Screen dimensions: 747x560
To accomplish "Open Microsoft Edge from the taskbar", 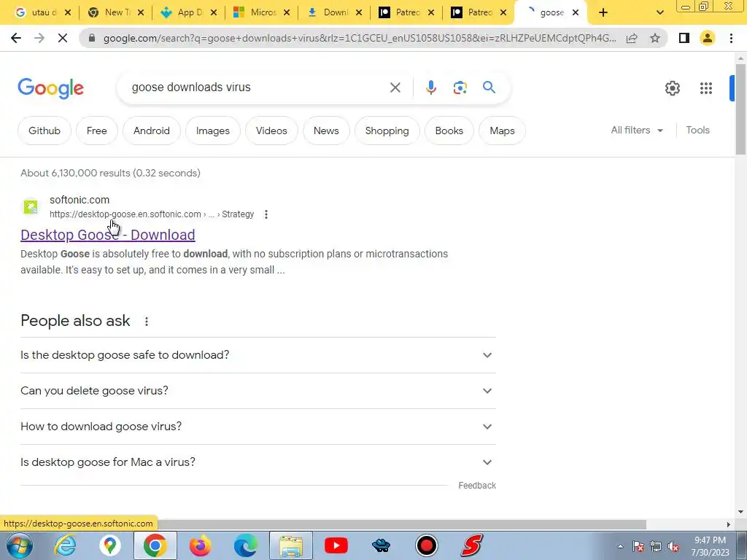I will (x=245, y=545).
